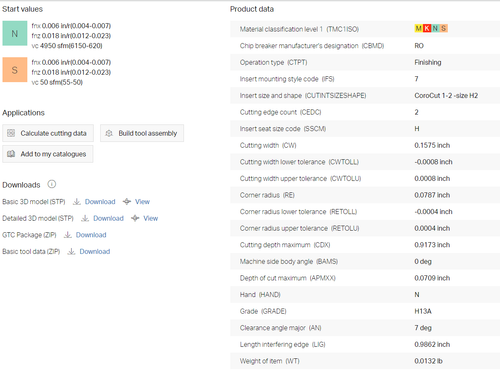Add product to my catalogues
Viewport: 500px width, 370px height.
(48, 154)
